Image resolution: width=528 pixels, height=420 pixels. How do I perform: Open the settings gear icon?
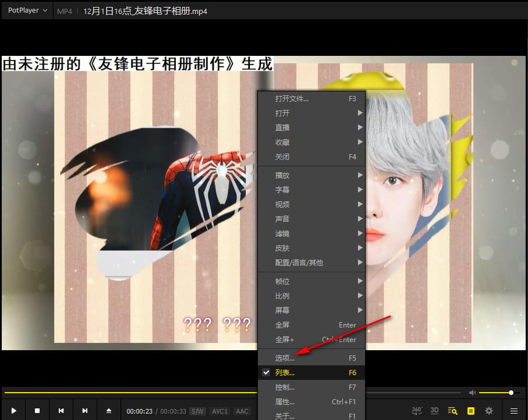pos(488,411)
